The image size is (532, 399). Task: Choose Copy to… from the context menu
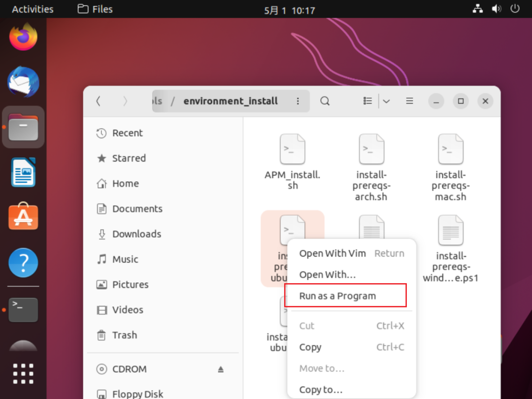coord(352,390)
